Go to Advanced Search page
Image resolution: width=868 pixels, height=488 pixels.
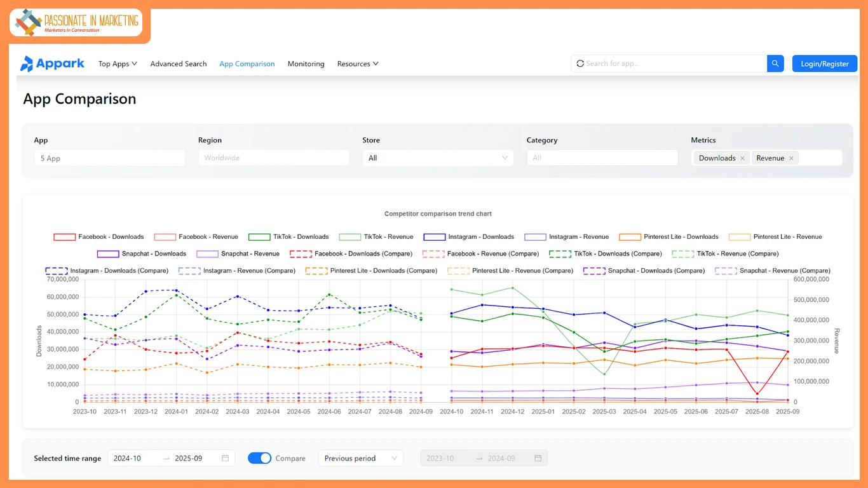pos(179,64)
